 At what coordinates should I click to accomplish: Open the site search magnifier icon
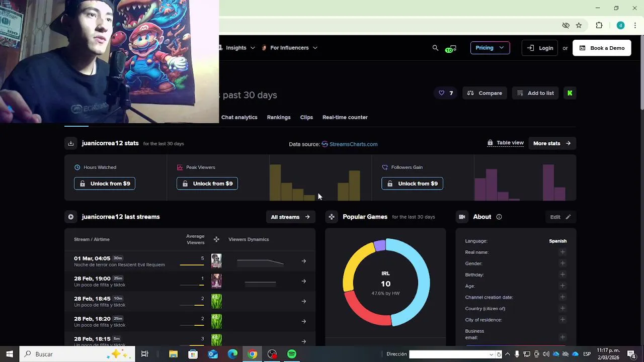pos(435,48)
